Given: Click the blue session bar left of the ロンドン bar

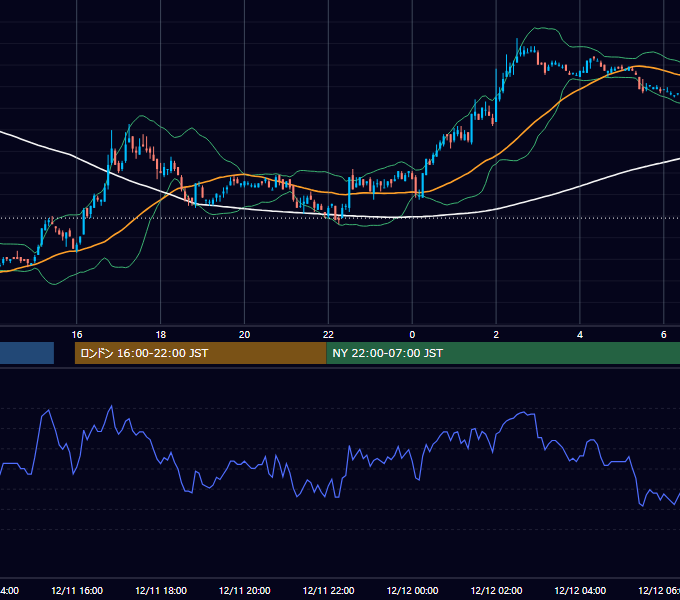Looking at the screenshot, I should (x=27, y=353).
